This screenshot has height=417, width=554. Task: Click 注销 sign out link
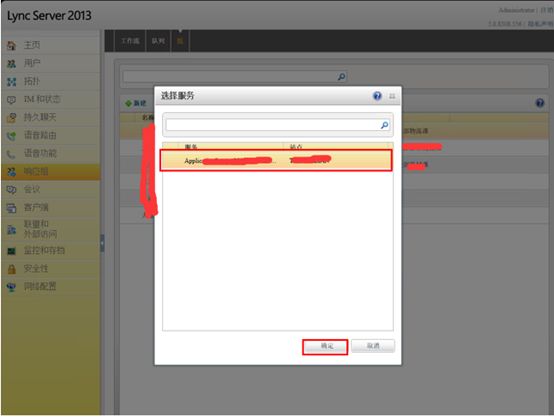click(x=547, y=11)
